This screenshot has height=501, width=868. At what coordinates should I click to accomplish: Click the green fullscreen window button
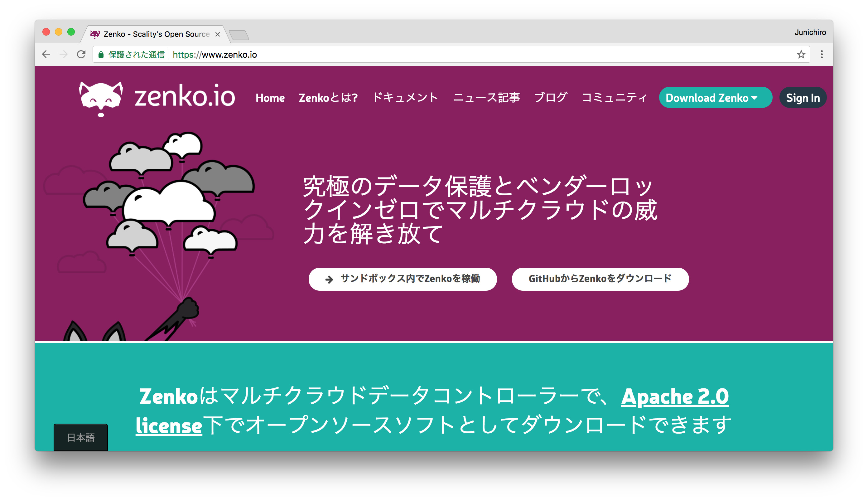coord(71,32)
